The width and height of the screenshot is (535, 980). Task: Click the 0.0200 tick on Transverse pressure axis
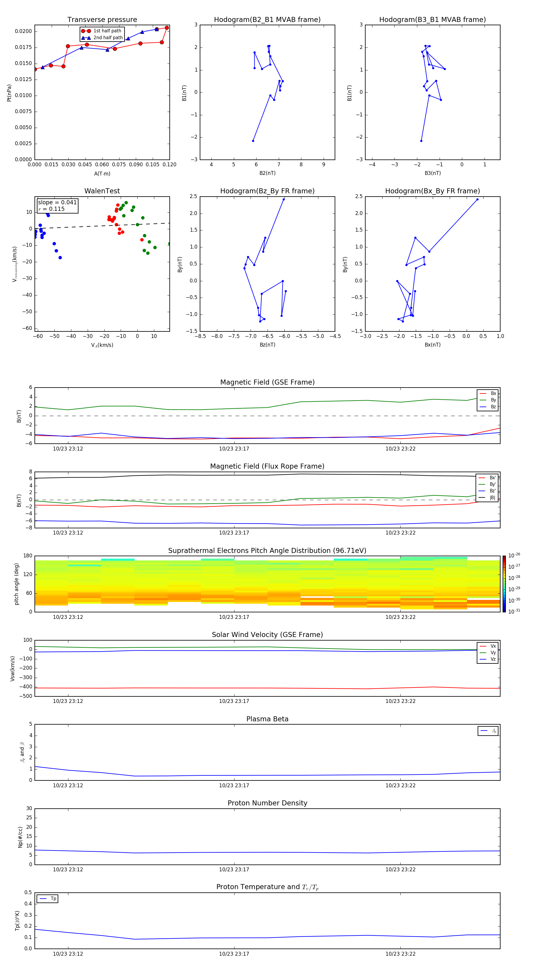[23, 31]
